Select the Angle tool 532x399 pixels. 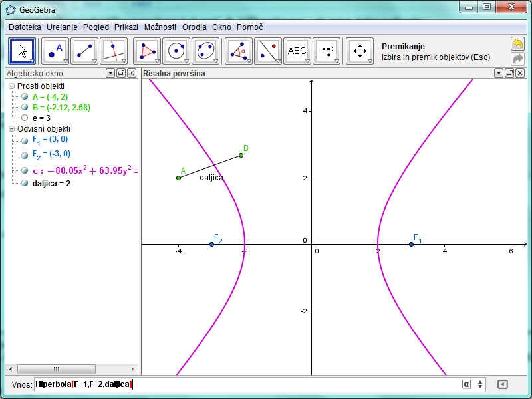tap(239, 51)
